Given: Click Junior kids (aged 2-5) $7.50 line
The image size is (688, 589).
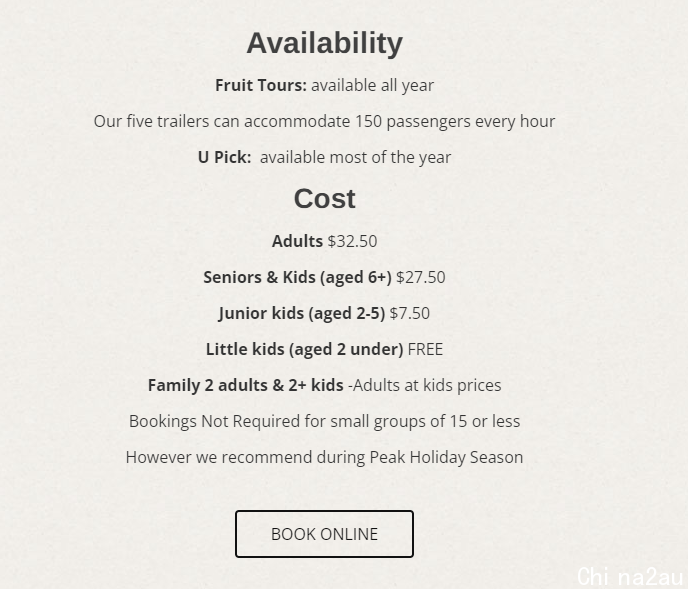Looking at the screenshot, I should (324, 313).
